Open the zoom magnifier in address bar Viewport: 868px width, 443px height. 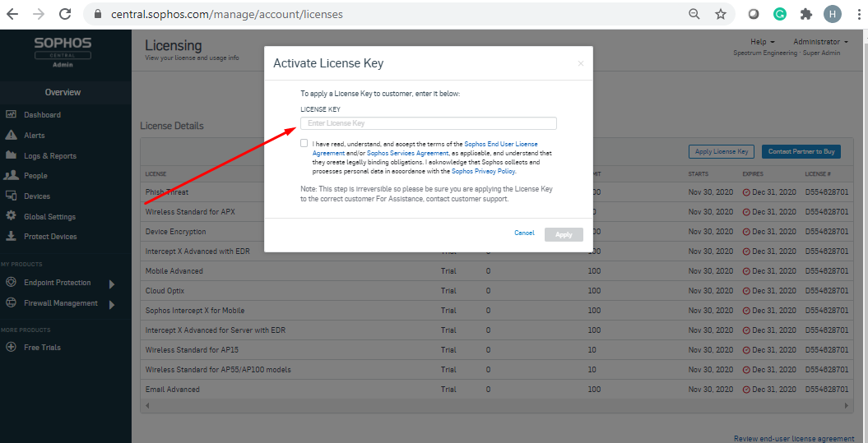[x=694, y=14]
